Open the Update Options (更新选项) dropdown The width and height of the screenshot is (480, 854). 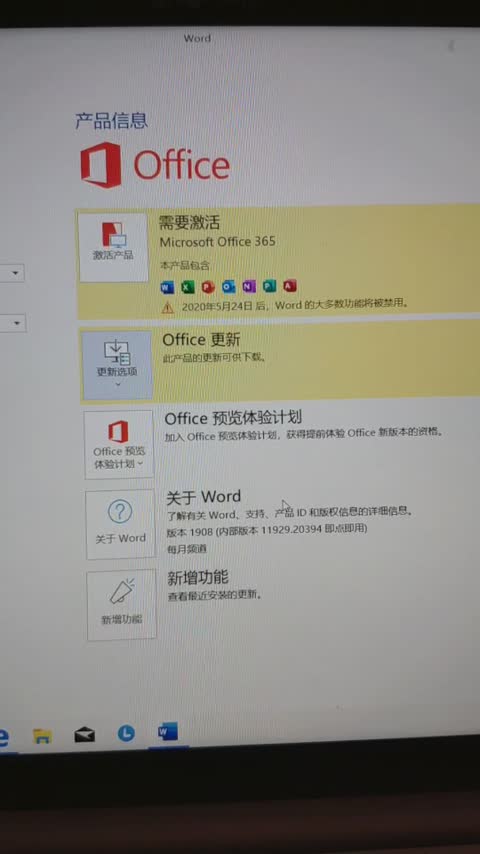(117, 365)
